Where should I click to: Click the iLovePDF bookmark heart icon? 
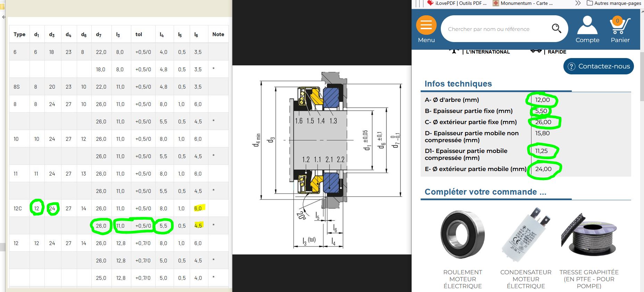[x=430, y=3]
